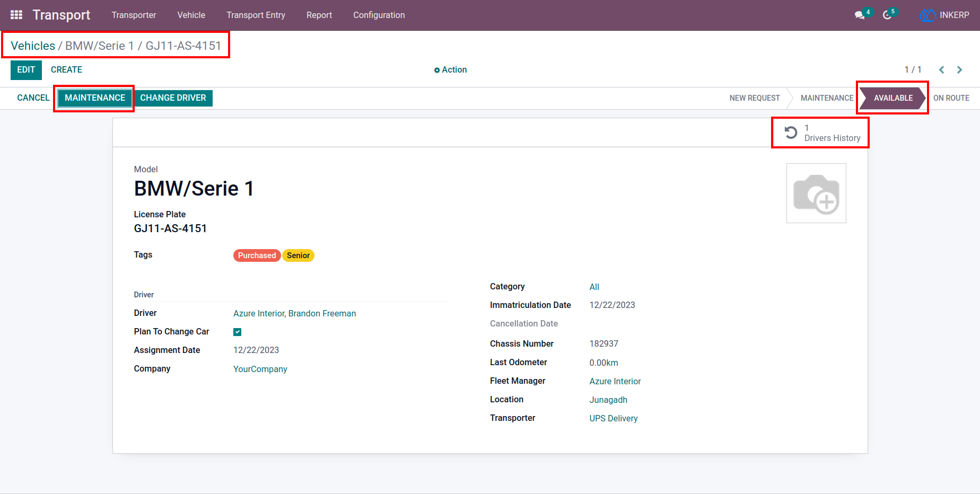The width and height of the screenshot is (980, 494).
Task: Open the Transporter menu
Action: [x=134, y=15]
